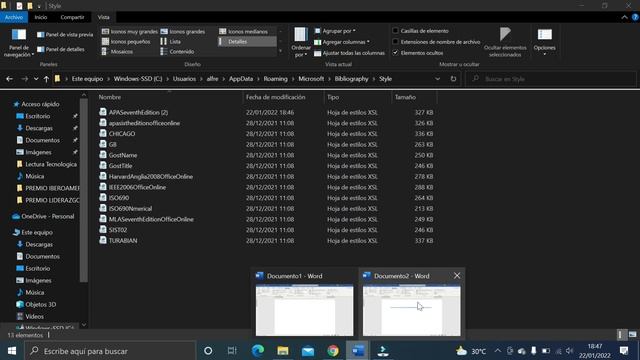The image size is (640, 360).
Task: Select Mosaicos layout
Action: [x=117, y=52]
